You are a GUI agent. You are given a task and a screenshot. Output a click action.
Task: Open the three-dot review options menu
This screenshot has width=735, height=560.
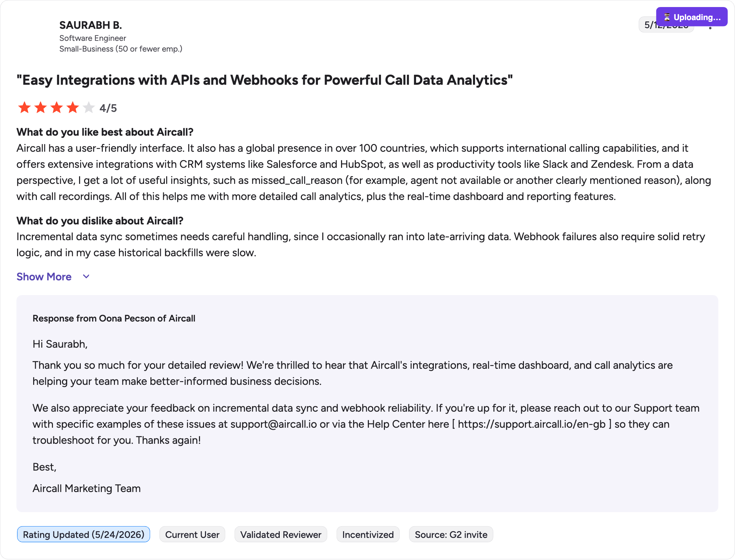coord(710,27)
